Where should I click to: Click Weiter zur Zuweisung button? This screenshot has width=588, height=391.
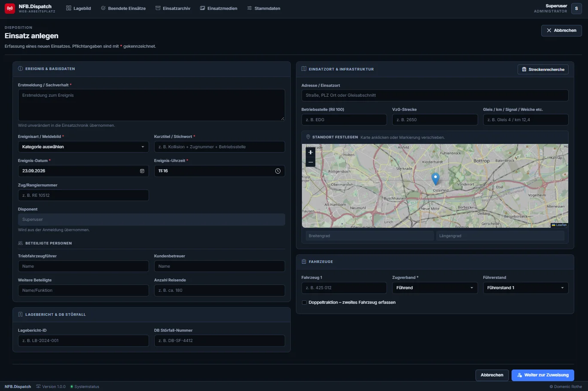coord(542,375)
